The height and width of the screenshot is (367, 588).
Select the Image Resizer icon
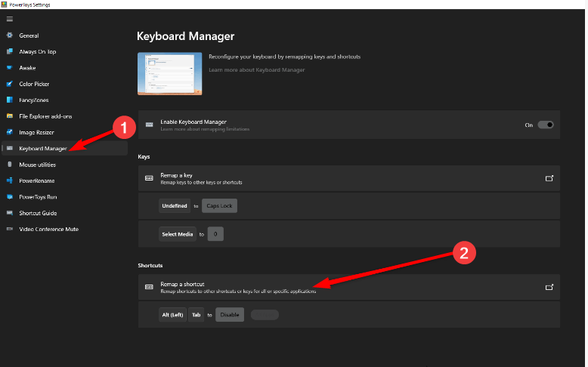10,132
